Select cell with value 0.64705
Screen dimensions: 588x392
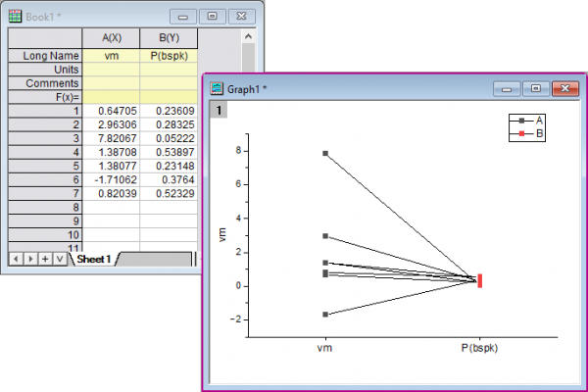pos(111,111)
